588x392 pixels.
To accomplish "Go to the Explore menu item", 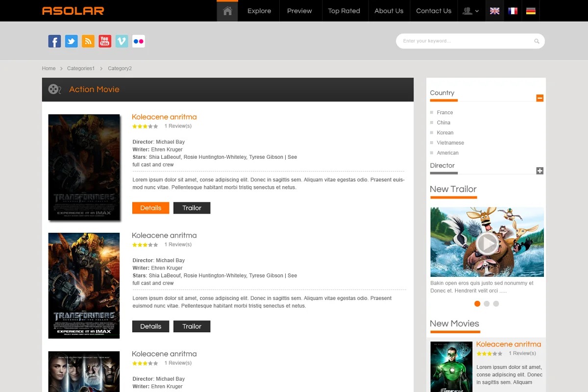I will point(259,11).
